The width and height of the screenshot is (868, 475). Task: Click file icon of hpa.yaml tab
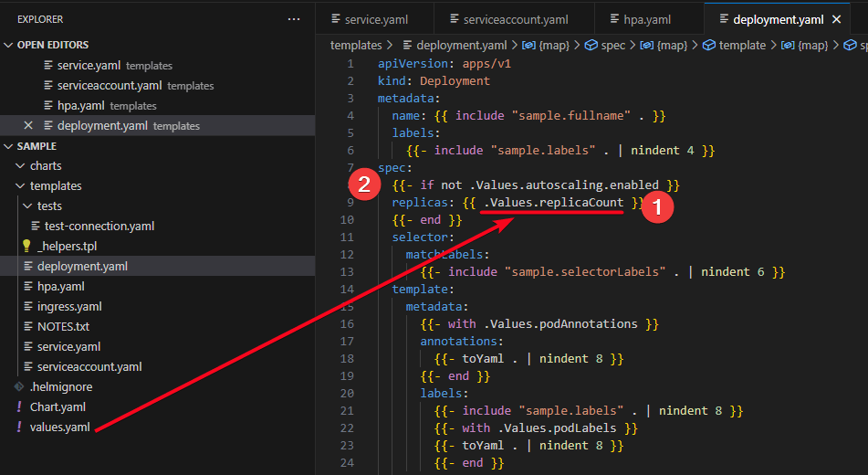[614, 19]
